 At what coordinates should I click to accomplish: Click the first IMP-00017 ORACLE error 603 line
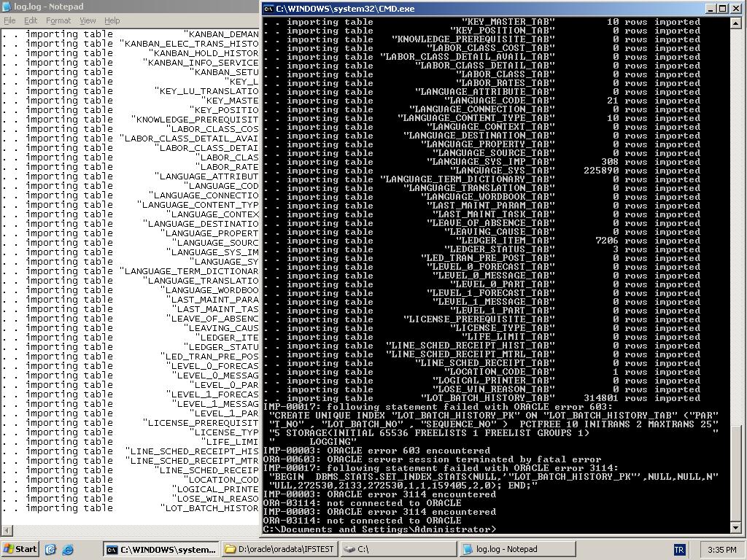click(x=438, y=407)
